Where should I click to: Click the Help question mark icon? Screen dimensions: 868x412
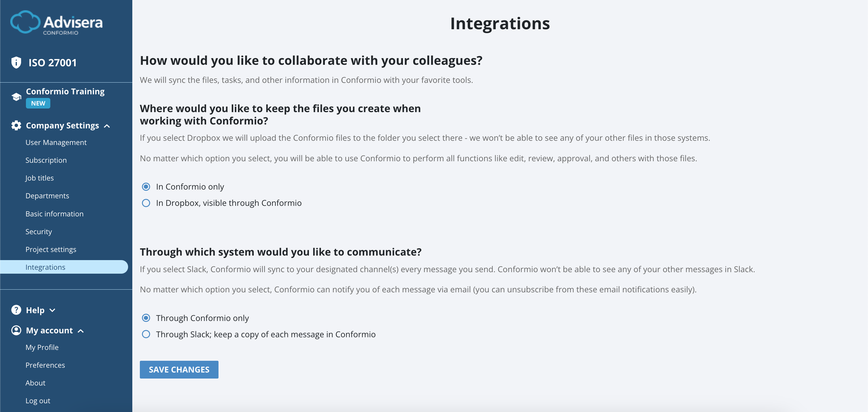[16, 310]
